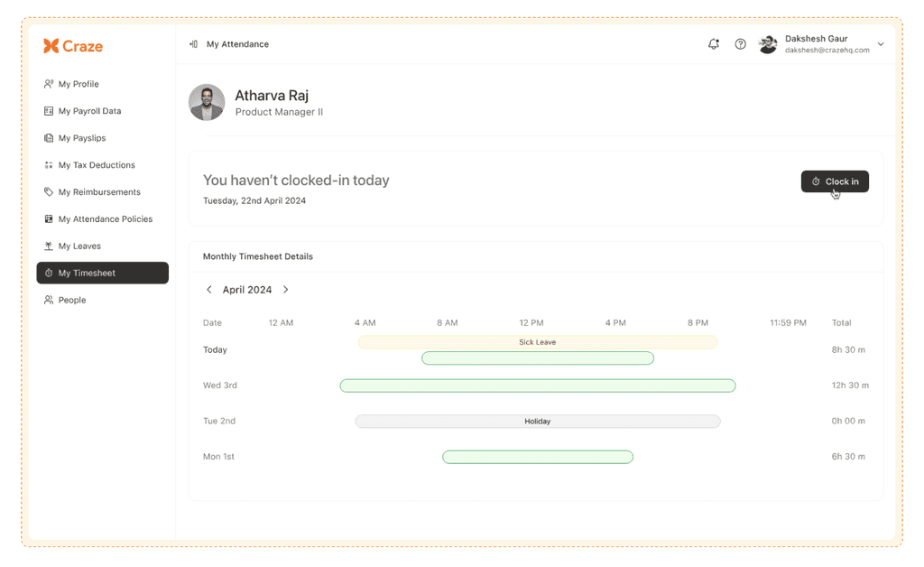
Task: Select the My Profile sidebar icon
Action: [x=49, y=83]
